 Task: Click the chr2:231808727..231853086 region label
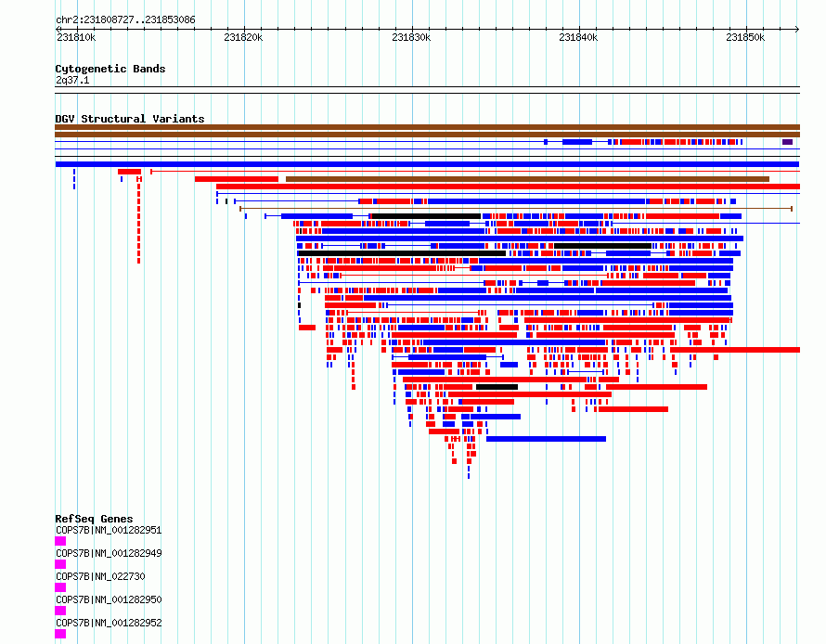[125, 20]
